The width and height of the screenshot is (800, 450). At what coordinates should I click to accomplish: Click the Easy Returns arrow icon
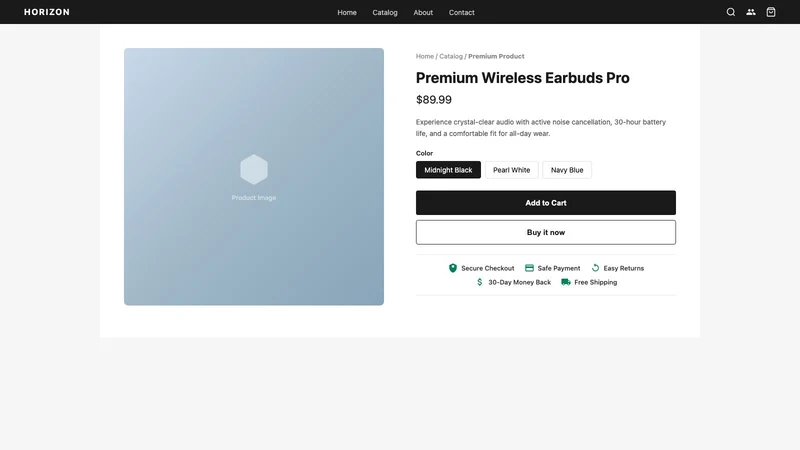595,268
